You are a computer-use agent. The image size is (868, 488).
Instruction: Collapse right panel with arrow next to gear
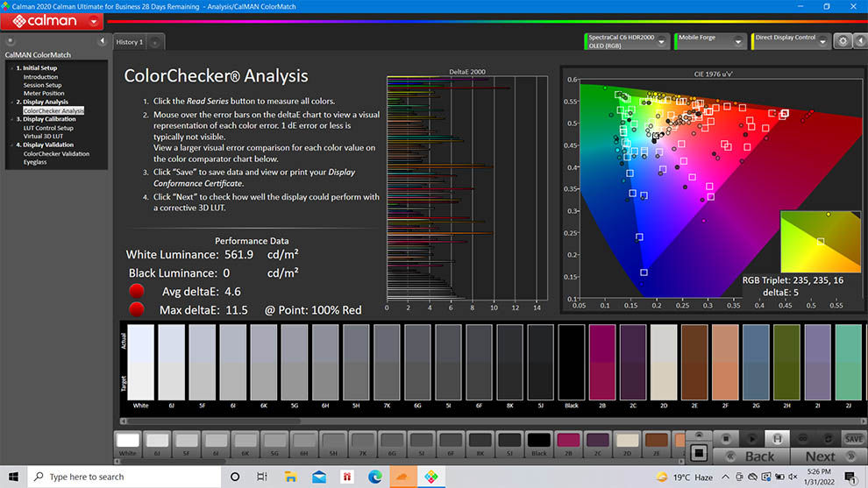860,41
